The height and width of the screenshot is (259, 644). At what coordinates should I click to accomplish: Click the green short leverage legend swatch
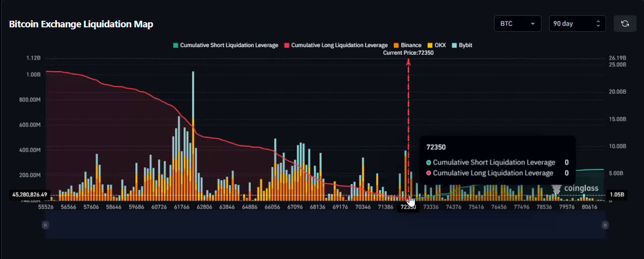pos(175,45)
